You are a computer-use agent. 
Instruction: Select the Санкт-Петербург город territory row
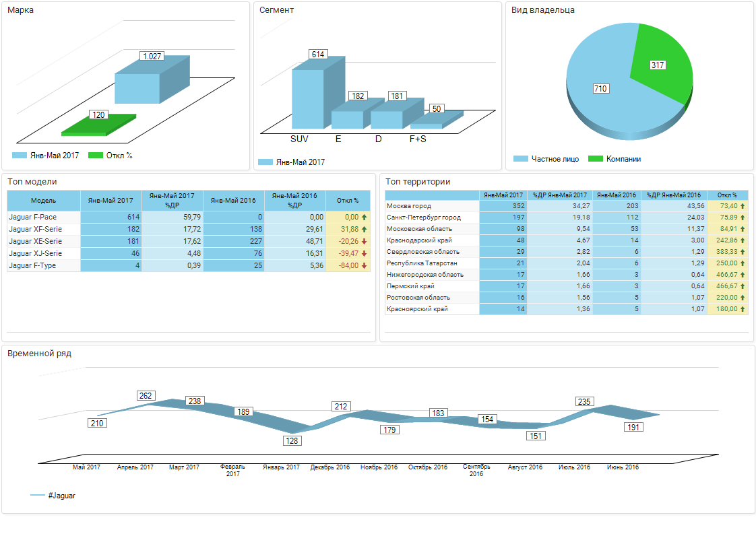point(424,218)
